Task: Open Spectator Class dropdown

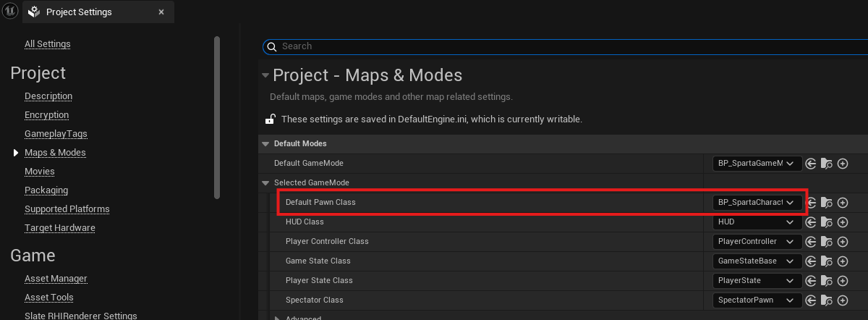Action: (x=757, y=300)
